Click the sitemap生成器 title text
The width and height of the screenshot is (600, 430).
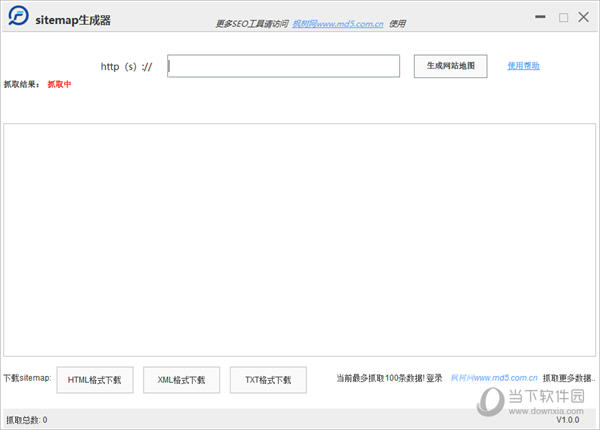tap(73, 20)
